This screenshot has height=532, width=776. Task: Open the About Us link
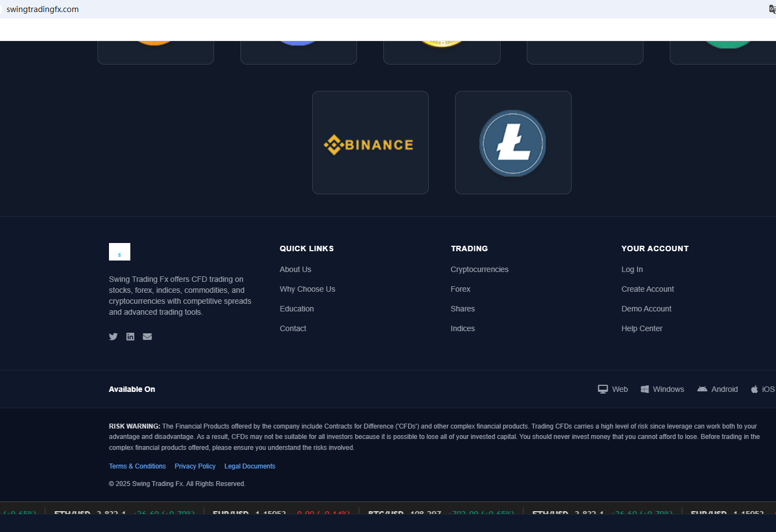295,269
